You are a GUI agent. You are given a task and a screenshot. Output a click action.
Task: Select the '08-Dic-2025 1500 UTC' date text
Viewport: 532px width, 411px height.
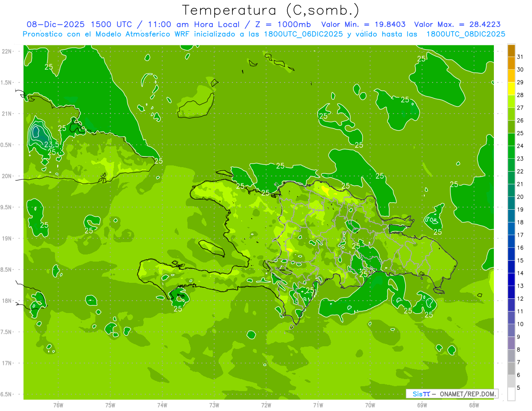pyautogui.click(x=79, y=24)
